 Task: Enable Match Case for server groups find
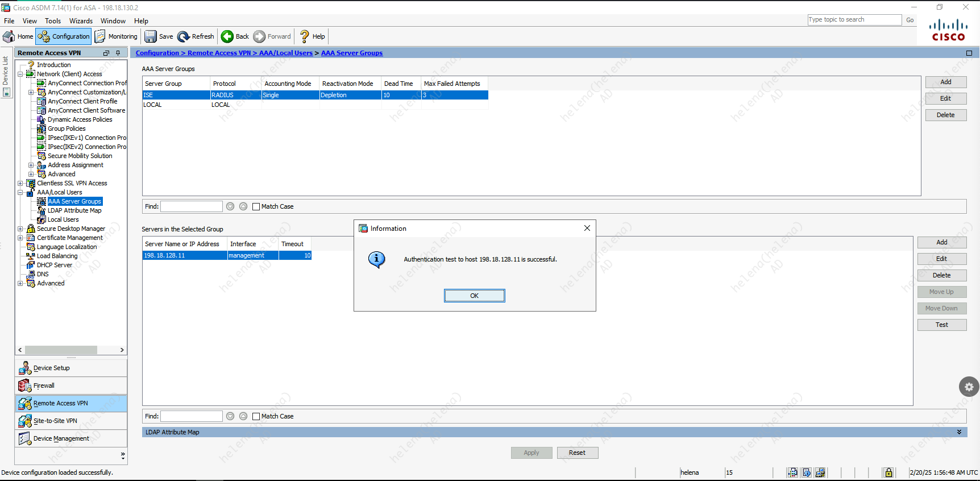tap(256, 206)
